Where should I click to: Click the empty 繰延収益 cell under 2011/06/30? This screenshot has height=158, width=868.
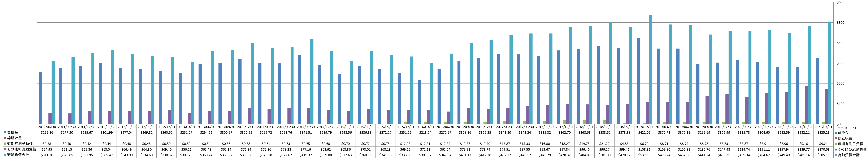click(x=47, y=138)
